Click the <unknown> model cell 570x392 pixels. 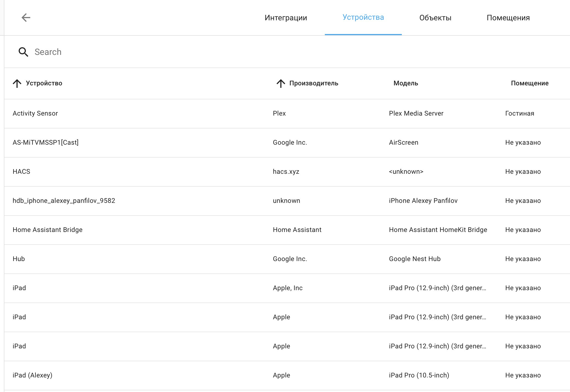point(406,172)
